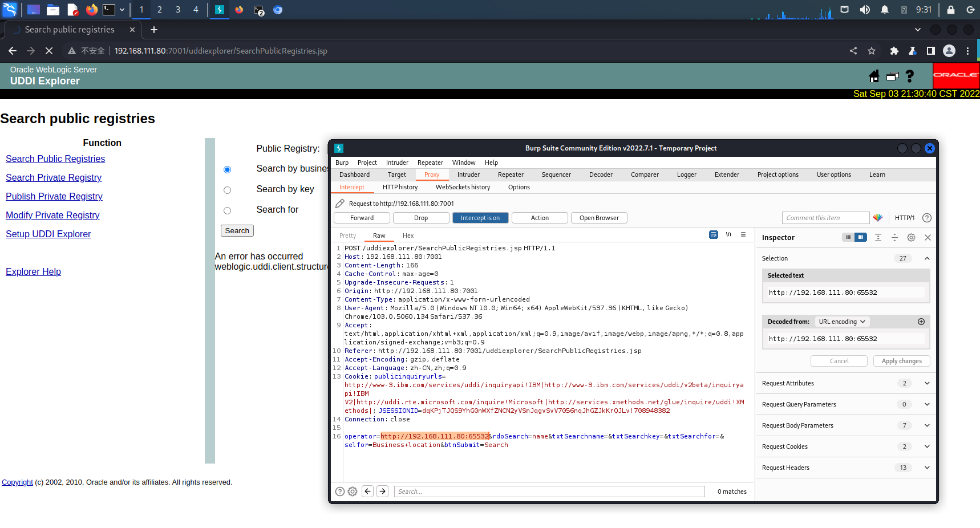Open search settings gear at bottom
This screenshot has height=528, width=980.
click(x=353, y=492)
